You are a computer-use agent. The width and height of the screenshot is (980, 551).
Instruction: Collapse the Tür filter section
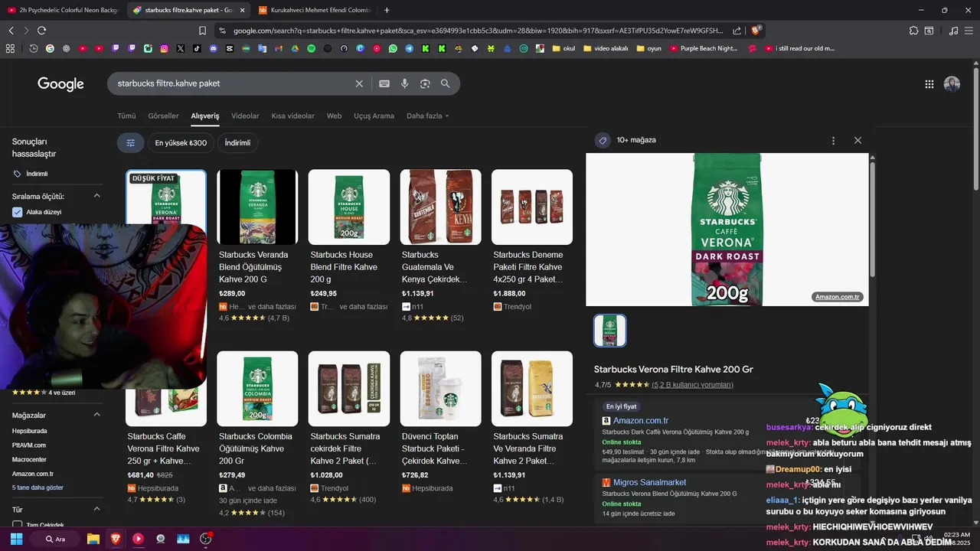point(97,509)
